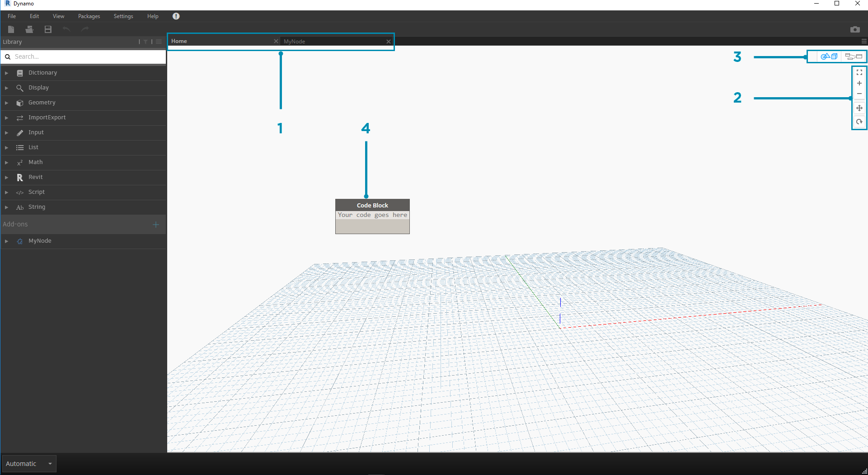Open the Packages menu
The image size is (868, 475).
[89, 16]
